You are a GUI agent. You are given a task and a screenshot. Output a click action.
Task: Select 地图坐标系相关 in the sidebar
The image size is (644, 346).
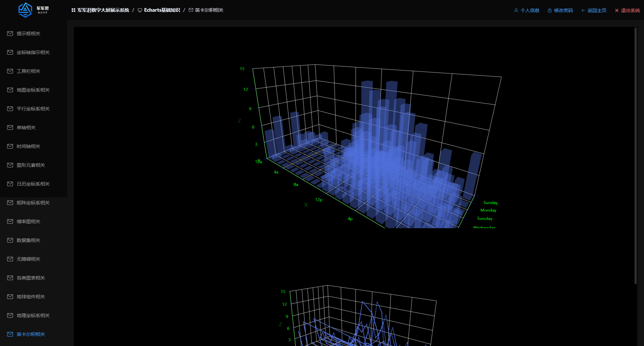[x=33, y=90]
